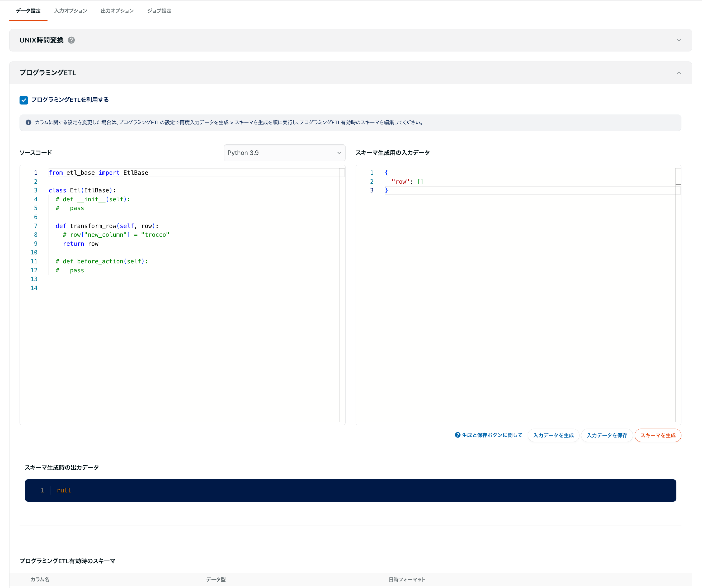
Task: Switch to the 出力オプション tab
Action: 117,11
